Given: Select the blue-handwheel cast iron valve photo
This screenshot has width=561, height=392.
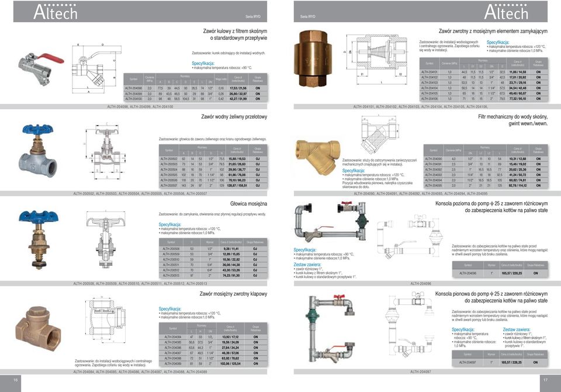Looking at the screenshot, I should tap(39, 151).
